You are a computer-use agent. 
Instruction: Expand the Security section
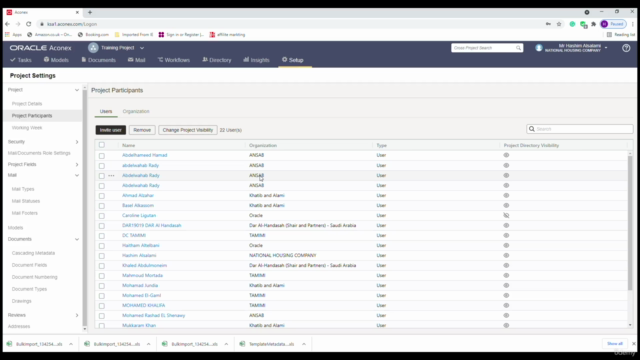[77, 142]
